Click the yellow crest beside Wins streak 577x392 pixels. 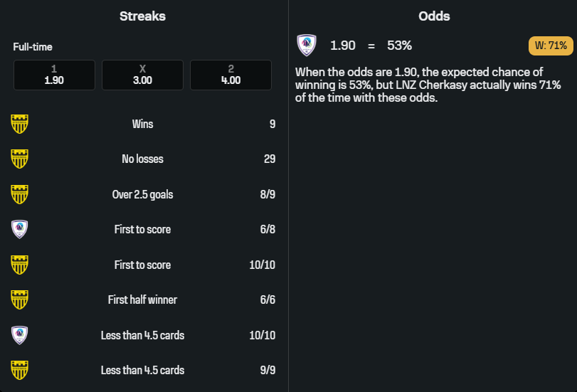pyautogui.click(x=20, y=124)
